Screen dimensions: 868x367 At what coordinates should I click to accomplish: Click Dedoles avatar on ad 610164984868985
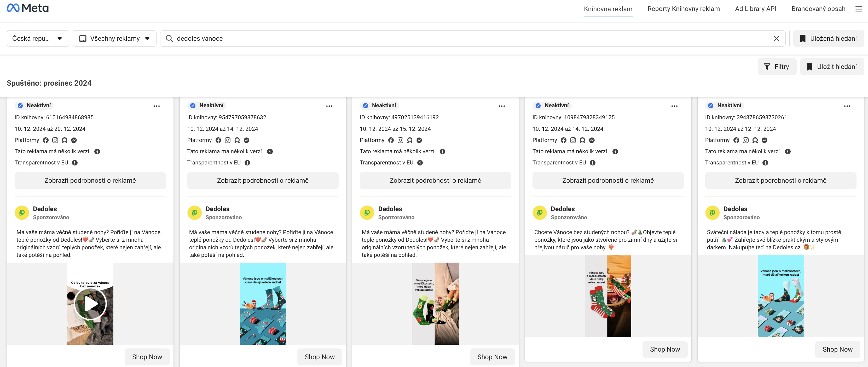click(x=22, y=213)
